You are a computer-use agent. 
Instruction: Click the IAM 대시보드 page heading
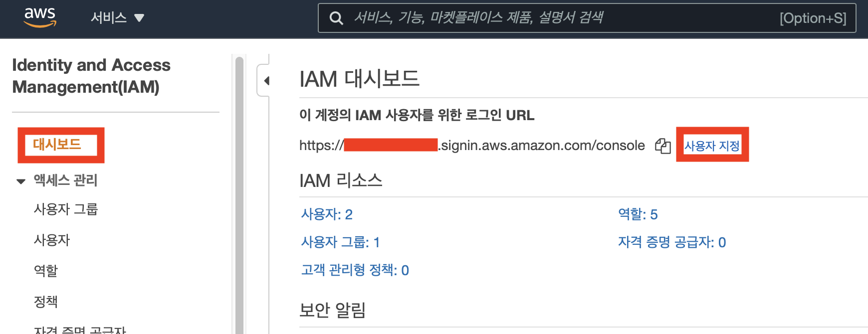pyautogui.click(x=359, y=79)
